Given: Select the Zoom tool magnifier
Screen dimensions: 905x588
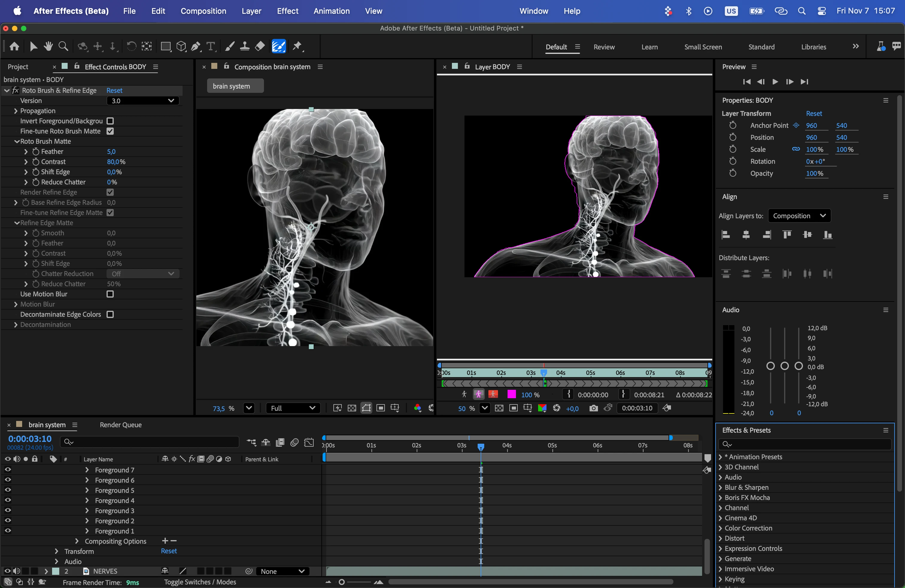Looking at the screenshot, I should pos(63,46).
